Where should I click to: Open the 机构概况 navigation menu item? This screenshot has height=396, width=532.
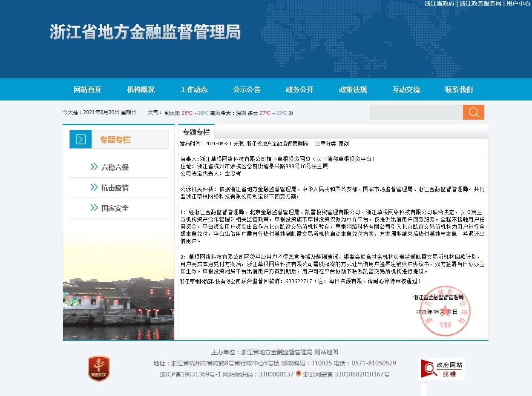click(141, 89)
